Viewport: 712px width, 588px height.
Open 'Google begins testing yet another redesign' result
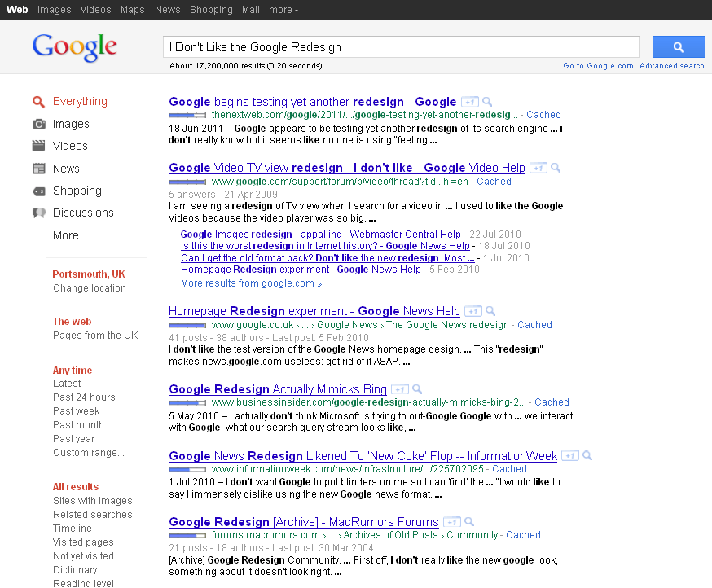[x=312, y=102]
